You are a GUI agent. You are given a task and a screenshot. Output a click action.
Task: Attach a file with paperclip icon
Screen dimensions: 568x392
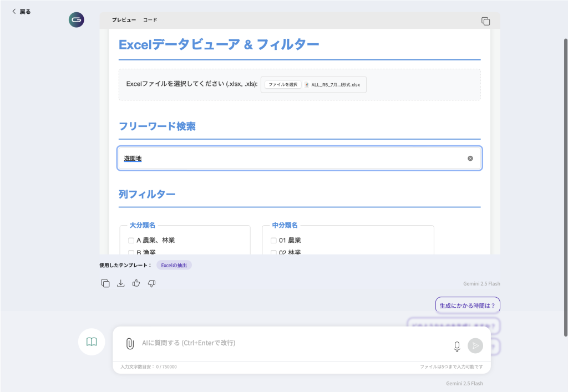[130, 343]
